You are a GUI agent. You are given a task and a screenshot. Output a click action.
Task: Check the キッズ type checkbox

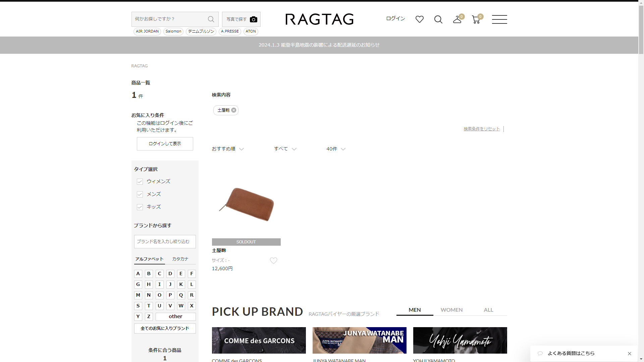140,207
